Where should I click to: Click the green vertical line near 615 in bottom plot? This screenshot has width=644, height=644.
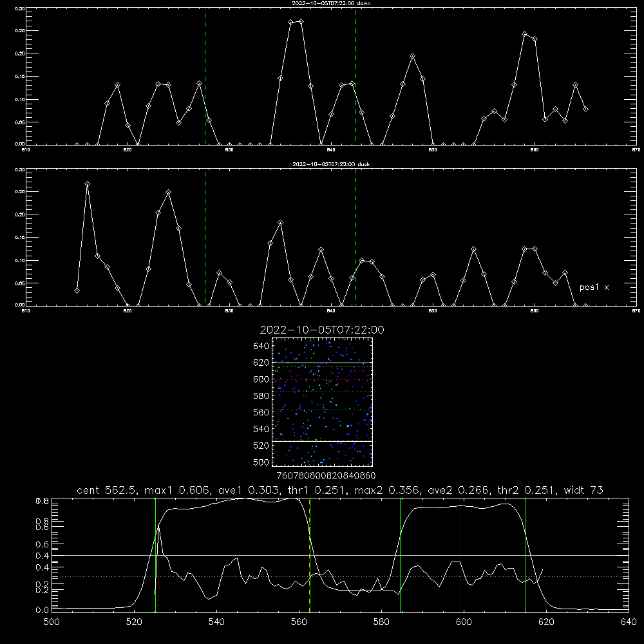click(526, 554)
